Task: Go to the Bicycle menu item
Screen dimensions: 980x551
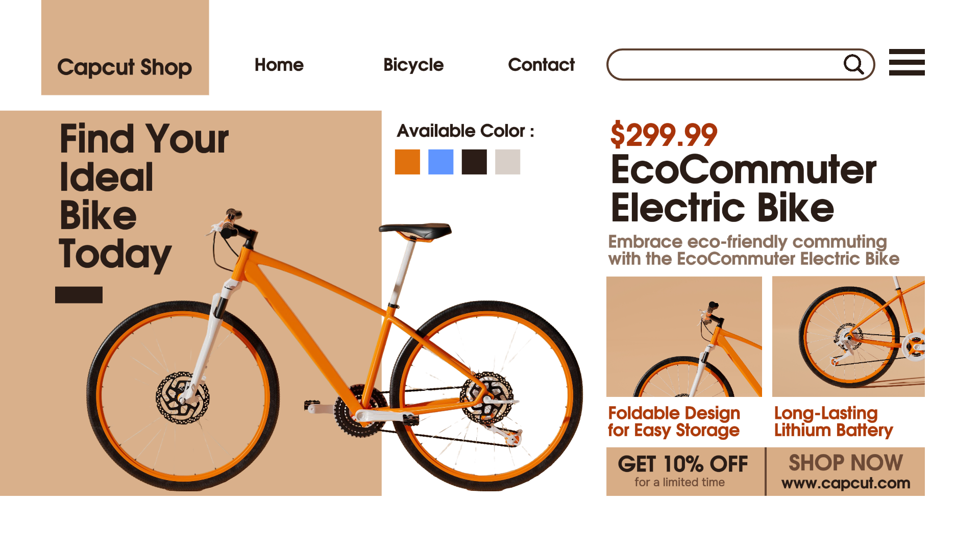Action: (x=413, y=65)
